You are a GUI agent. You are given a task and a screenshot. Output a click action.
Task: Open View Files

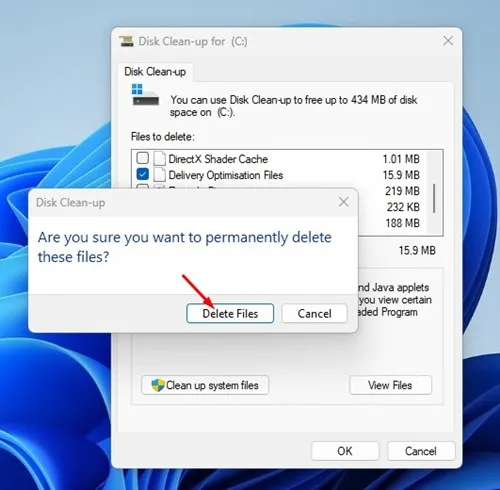click(390, 385)
